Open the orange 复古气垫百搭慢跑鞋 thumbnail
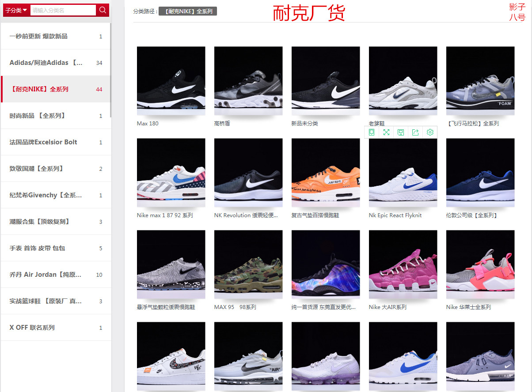Screen dimensions: 532x392 [326, 173]
